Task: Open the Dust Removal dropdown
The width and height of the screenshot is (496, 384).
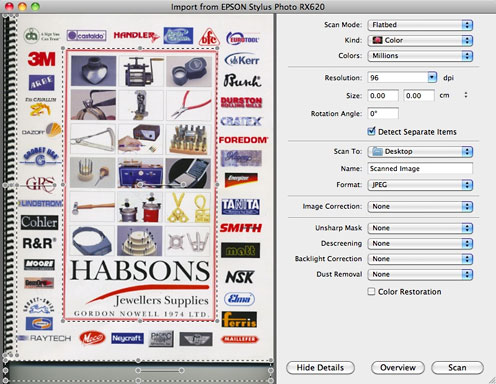Action: coord(420,274)
